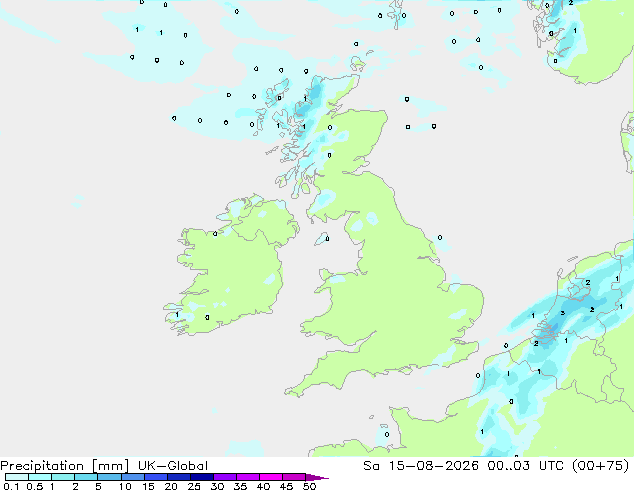Select the legend swatch between 5 and 10
The image size is (634, 490).
point(109,477)
